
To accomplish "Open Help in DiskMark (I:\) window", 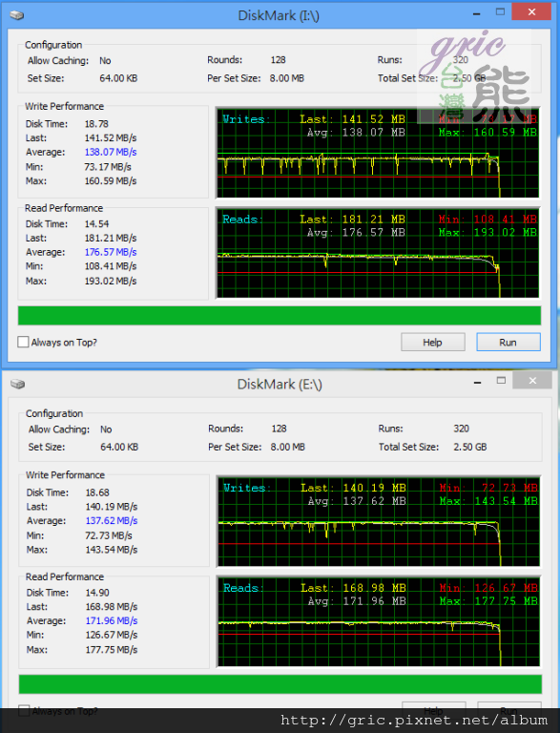I will [433, 343].
